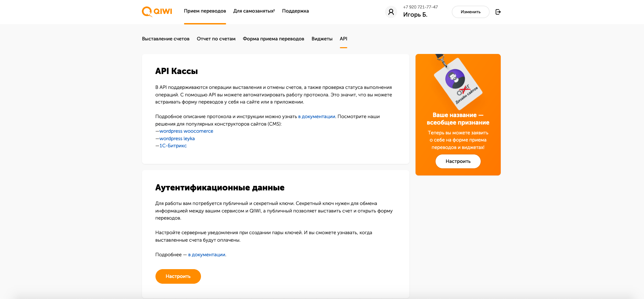This screenshot has width=644, height=299.
Task: Open 'в документации' link after Подробнее
Action: [x=207, y=255]
